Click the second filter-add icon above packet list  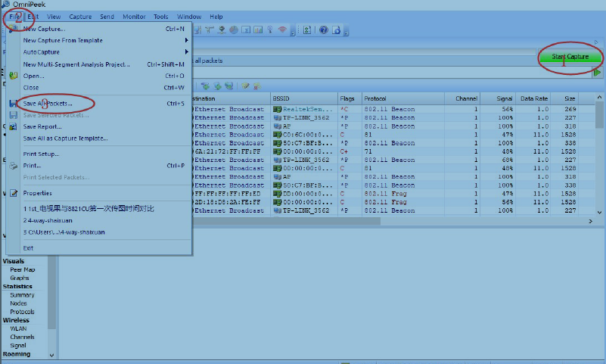pyautogui.click(x=218, y=86)
